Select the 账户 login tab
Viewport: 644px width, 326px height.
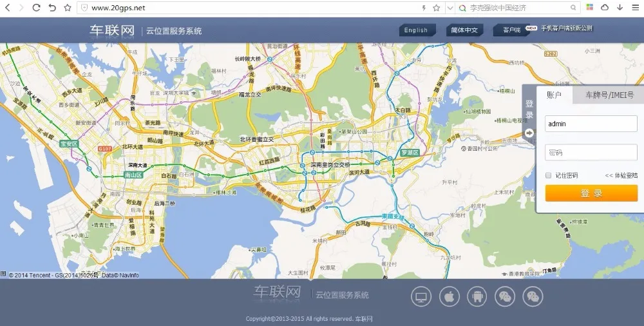click(x=554, y=95)
